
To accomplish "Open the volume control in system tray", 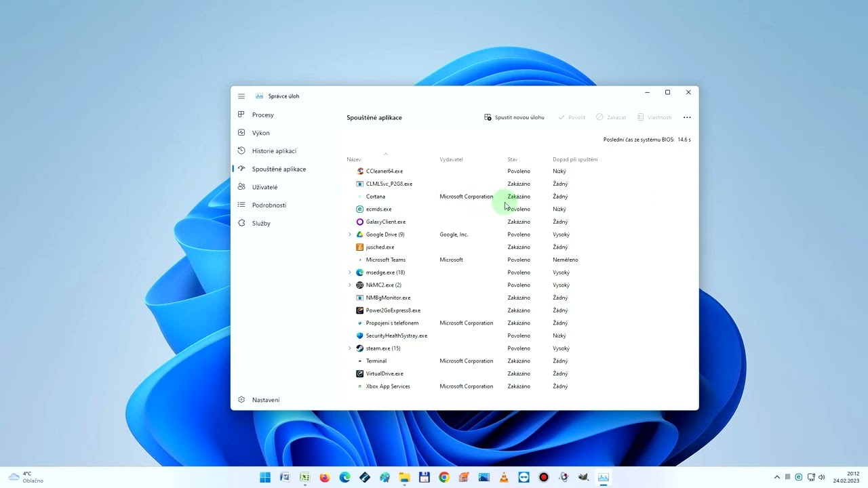I will coord(821,477).
